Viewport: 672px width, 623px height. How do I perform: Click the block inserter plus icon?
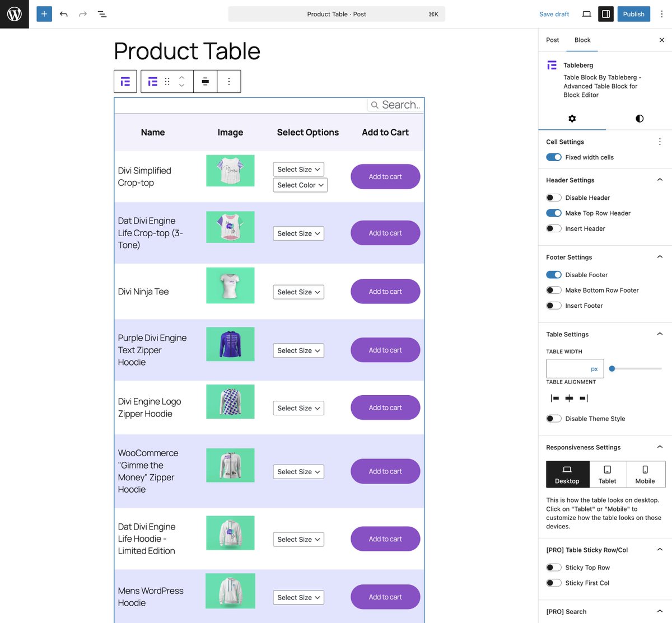point(44,13)
